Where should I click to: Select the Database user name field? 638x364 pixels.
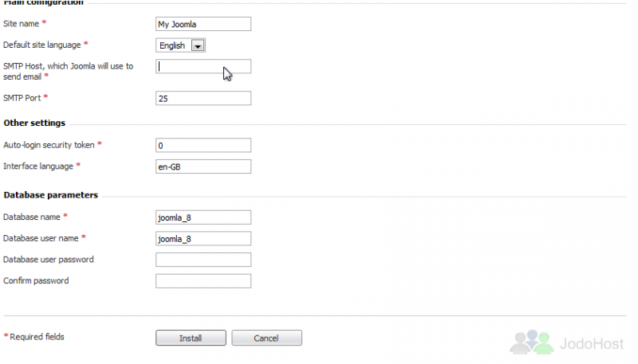(x=203, y=238)
